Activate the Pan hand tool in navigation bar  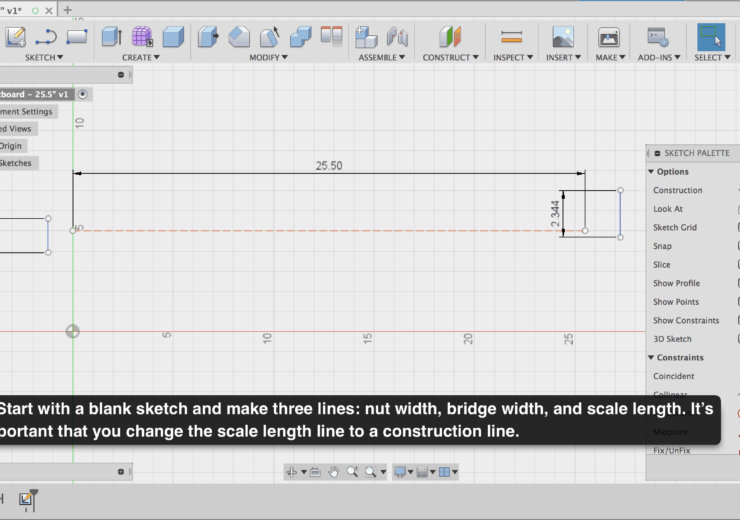point(334,471)
